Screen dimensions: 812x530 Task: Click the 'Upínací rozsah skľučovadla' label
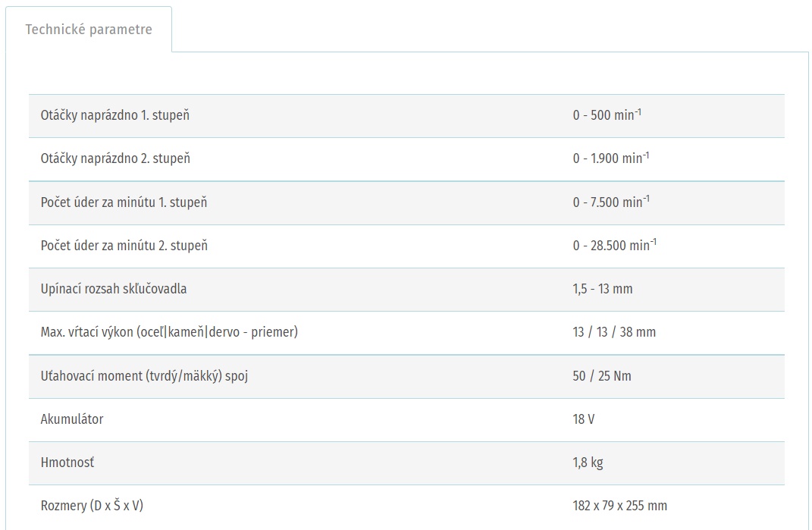coord(114,289)
